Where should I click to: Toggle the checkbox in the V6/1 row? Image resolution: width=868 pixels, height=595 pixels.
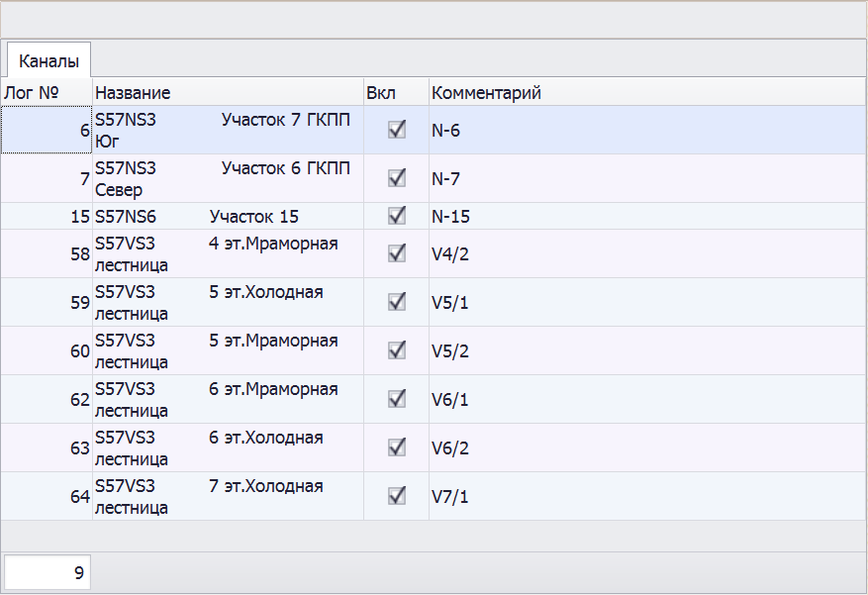point(397,399)
